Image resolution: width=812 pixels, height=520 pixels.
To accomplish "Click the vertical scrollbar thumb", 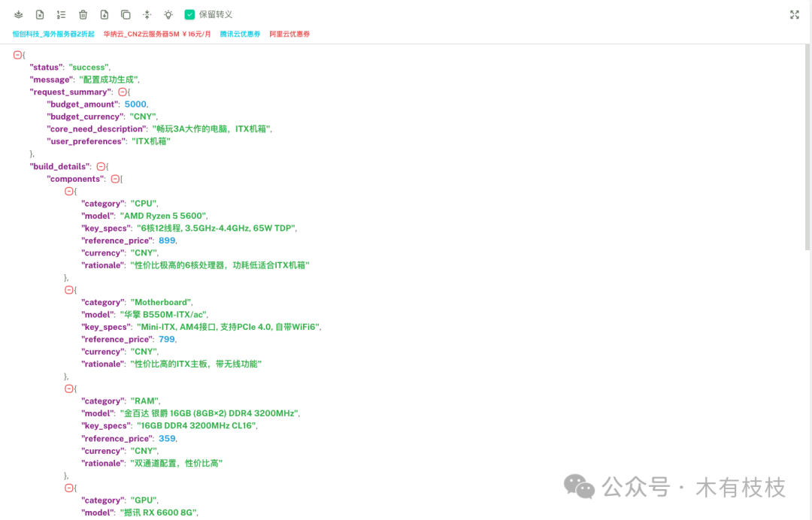I will click(x=807, y=147).
